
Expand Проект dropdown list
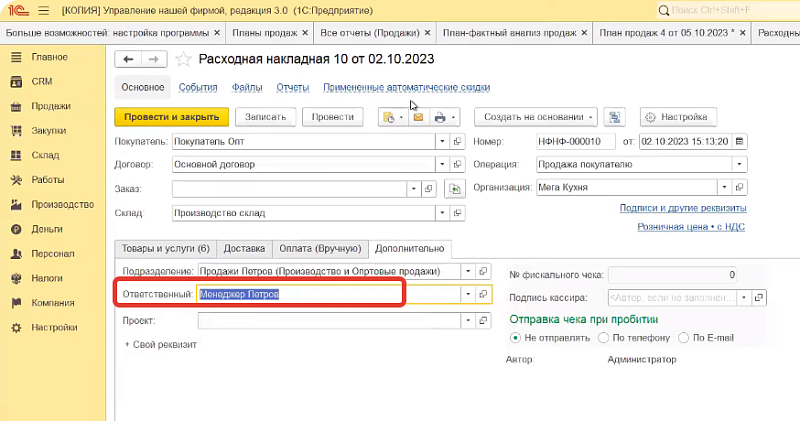[468, 321]
